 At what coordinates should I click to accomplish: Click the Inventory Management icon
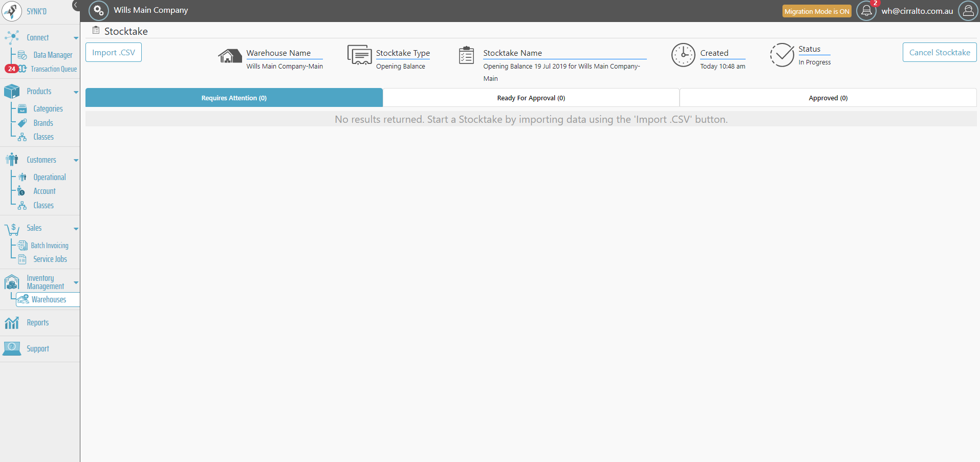[x=12, y=282]
